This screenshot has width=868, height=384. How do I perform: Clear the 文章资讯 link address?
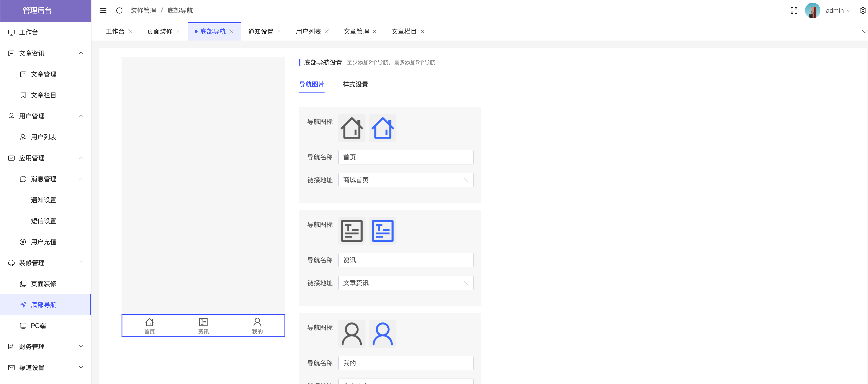466,283
